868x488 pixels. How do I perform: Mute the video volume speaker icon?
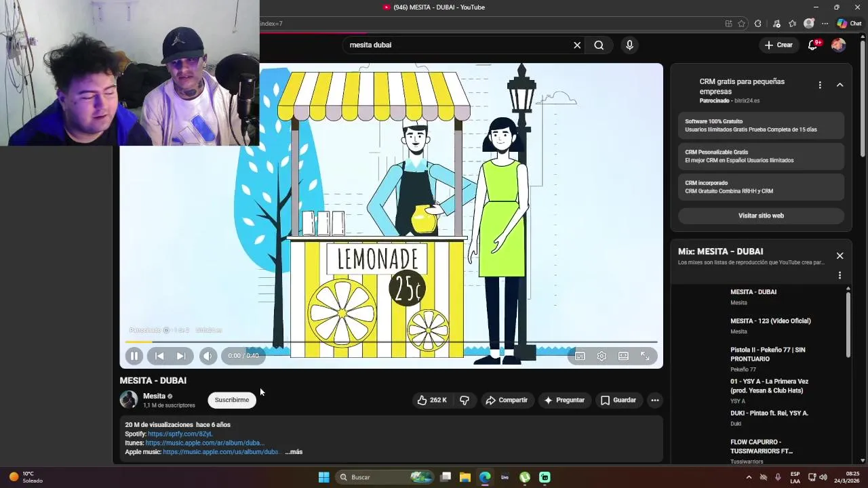tap(208, 356)
